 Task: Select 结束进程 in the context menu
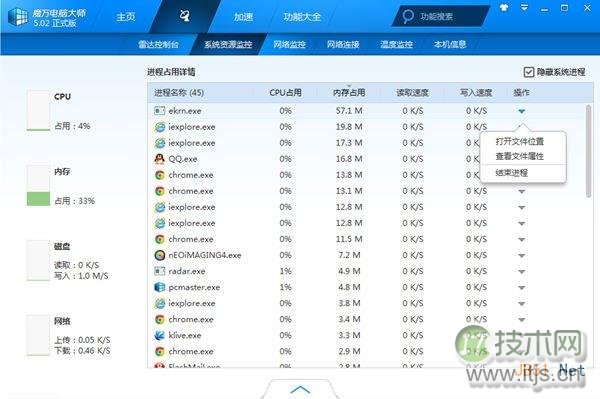tap(512, 173)
